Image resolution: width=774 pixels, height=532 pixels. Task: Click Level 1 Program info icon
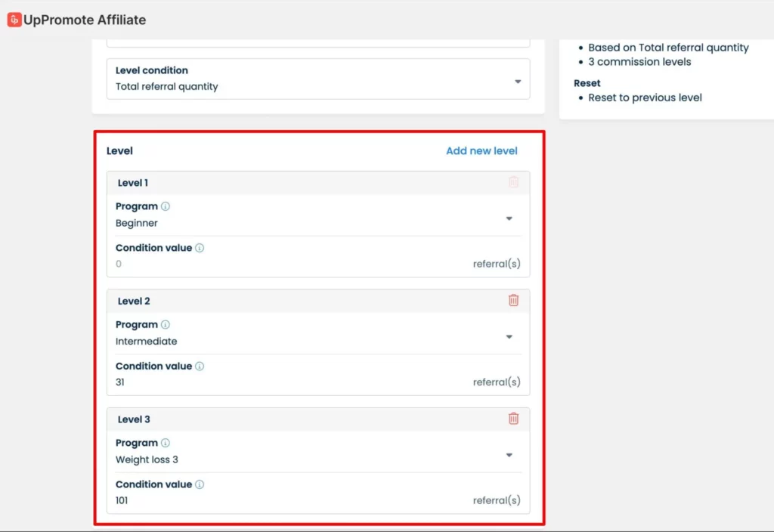click(x=166, y=206)
